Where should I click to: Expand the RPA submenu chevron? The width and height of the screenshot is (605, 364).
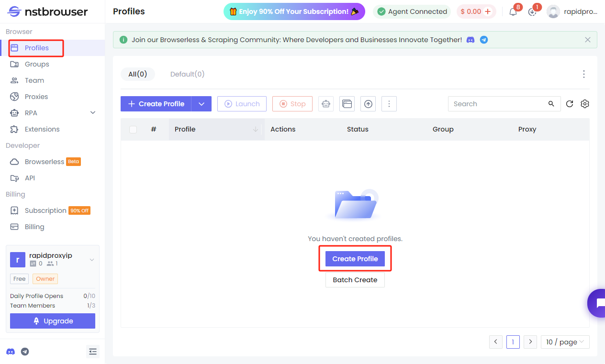pos(93,113)
